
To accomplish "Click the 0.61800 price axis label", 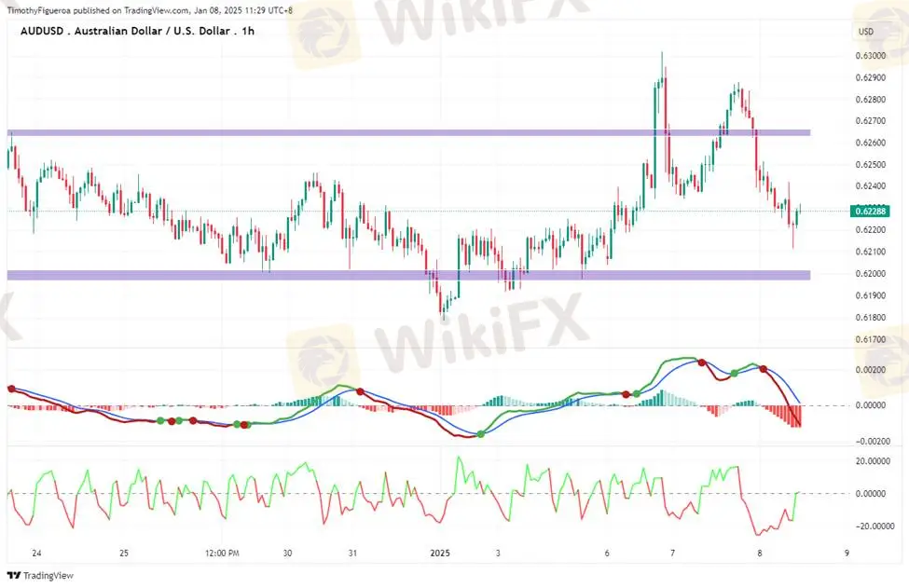I will (x=871, y=318).
